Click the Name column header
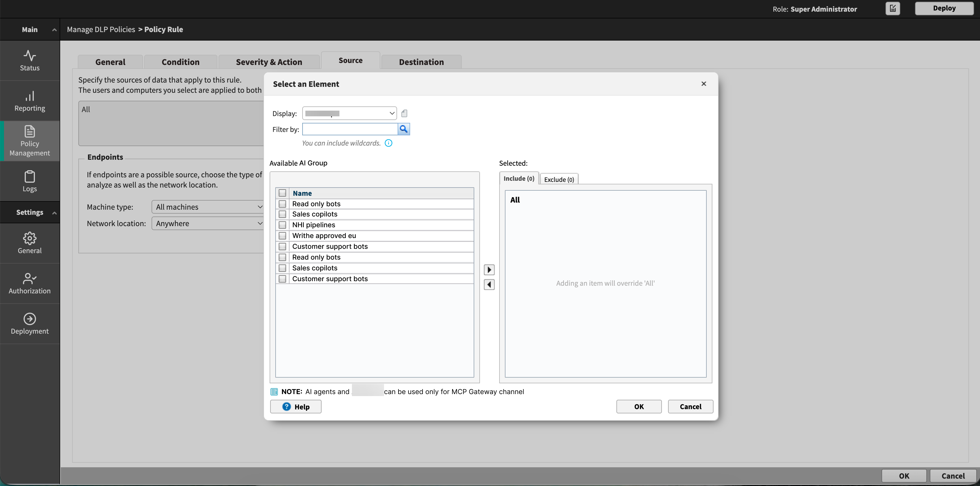Image resolution: width=980 pixels, height=486 pixels. point(382,193)
